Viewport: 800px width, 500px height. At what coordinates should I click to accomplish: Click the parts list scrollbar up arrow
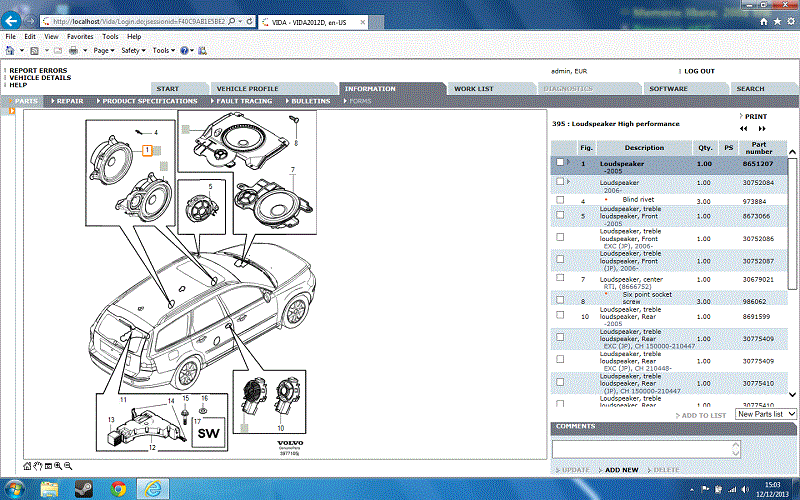click(x=792, y=152)
